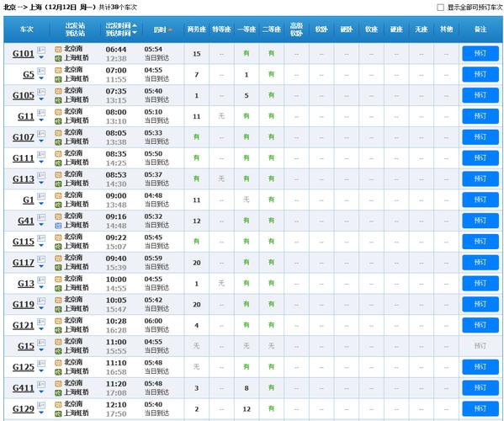The height and width of the screenshot is (421, 504).
Task: Enable the 显示全部可预订车次 checkbox
Action: point(440,7)
